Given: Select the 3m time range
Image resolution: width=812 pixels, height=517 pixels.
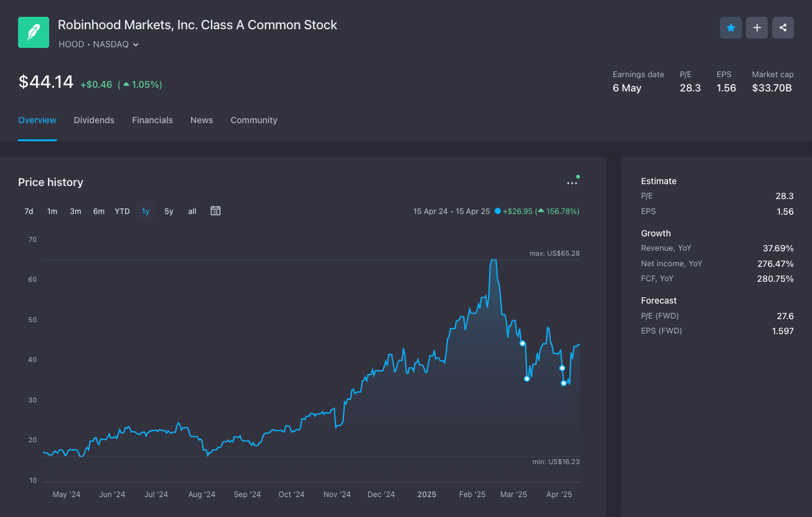Looking at the screenshot, I should point(75,212).
